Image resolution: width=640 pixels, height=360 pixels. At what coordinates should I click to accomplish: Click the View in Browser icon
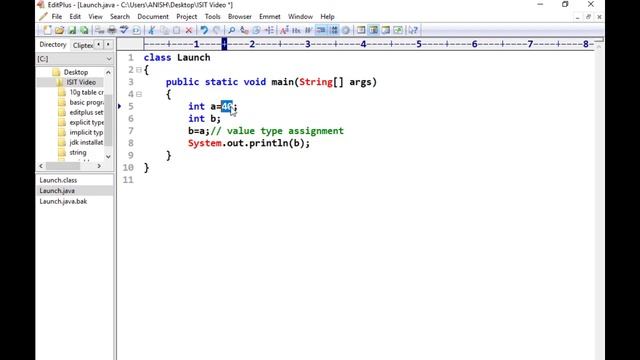(x=136, y=30)
